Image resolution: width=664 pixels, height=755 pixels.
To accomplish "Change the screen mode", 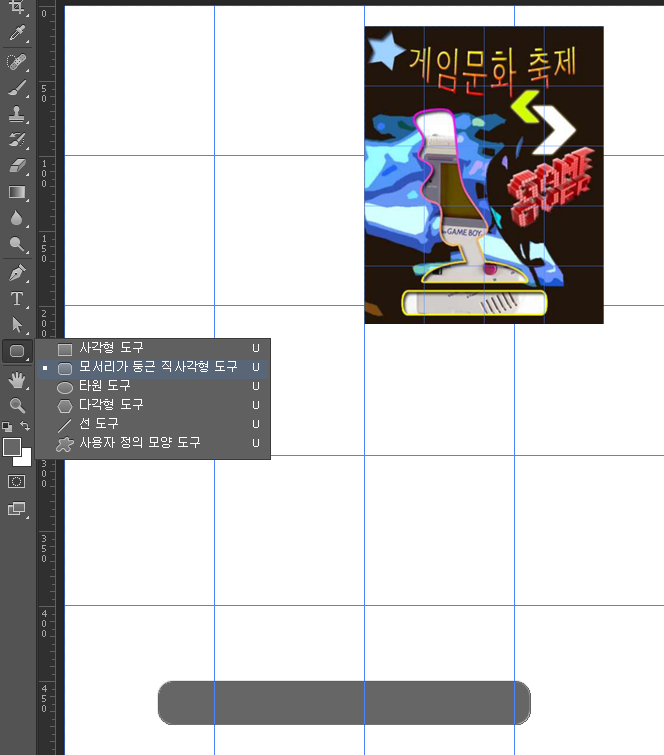I will tap(17, 509).
